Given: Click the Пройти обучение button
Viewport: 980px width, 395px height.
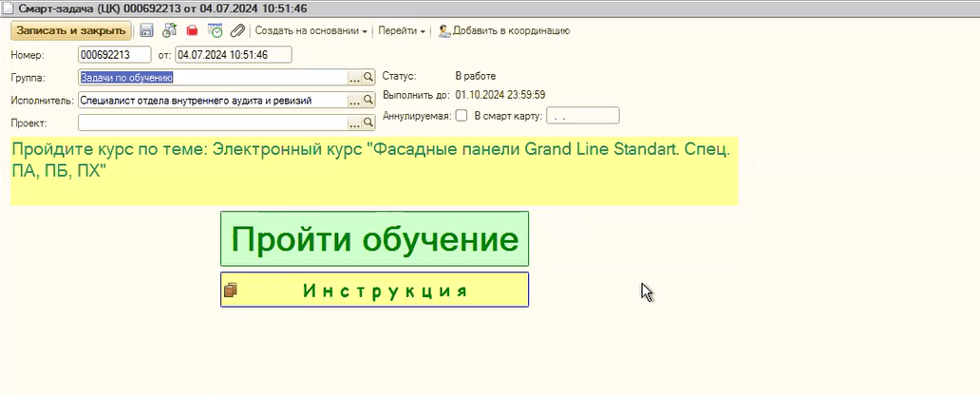Looking at the screenshot, I should point(374,238).
